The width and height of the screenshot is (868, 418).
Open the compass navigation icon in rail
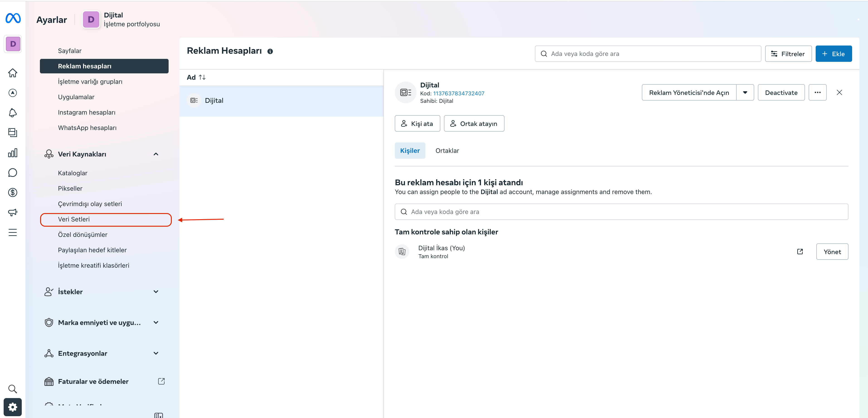pyautogui.click(x=13, y=93)
